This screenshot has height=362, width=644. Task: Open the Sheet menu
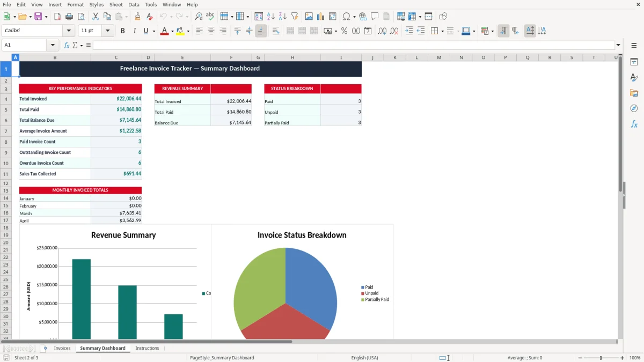[116, 4]
